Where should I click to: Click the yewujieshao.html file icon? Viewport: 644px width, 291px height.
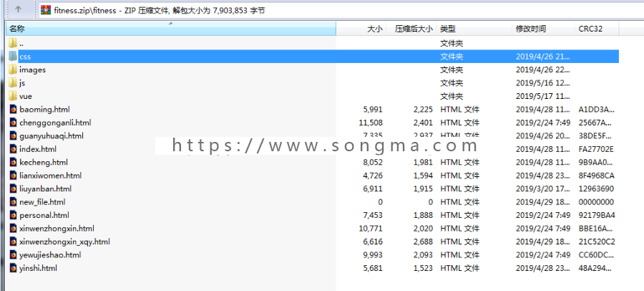[13, 254]
